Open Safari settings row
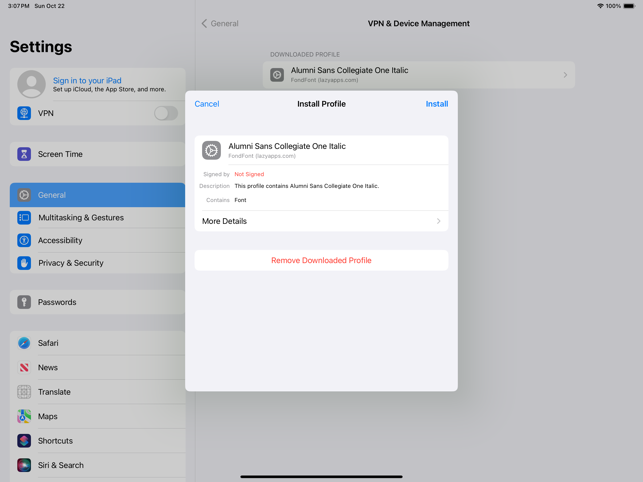This screenshot has height=482, width=643. point(97,343)
